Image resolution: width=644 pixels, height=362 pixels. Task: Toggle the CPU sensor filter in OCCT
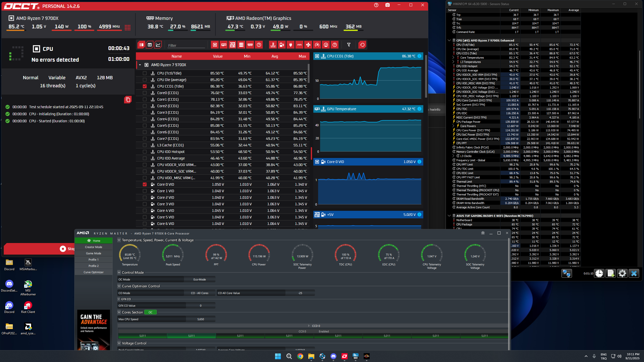pos(215,45)
